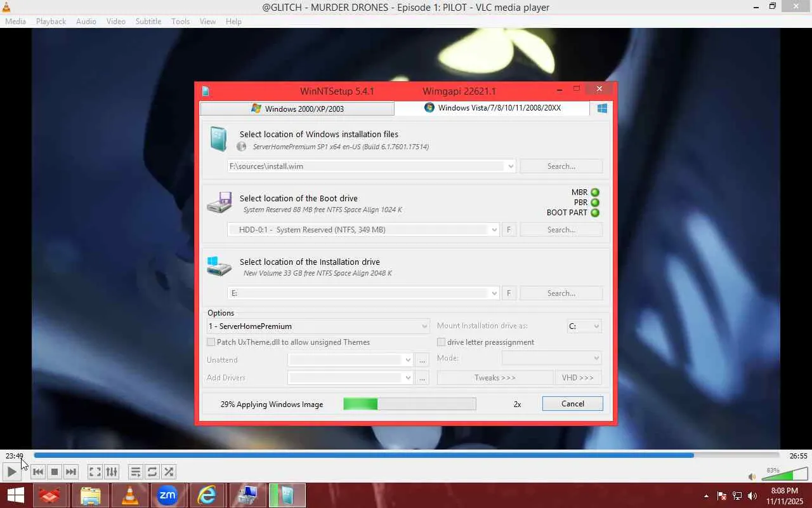
Task: Open the red cube app in taskbar
Action: click(50, 495)
